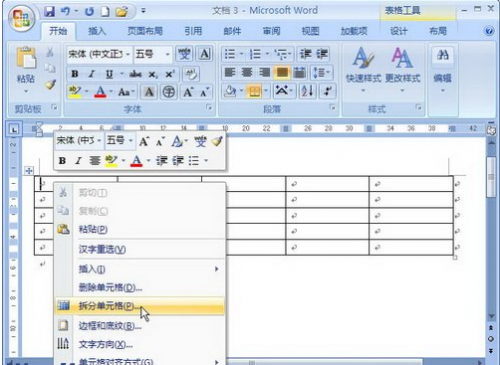
Task: Open the 设计 (Design) table tools tab
Action: point(399,31)
